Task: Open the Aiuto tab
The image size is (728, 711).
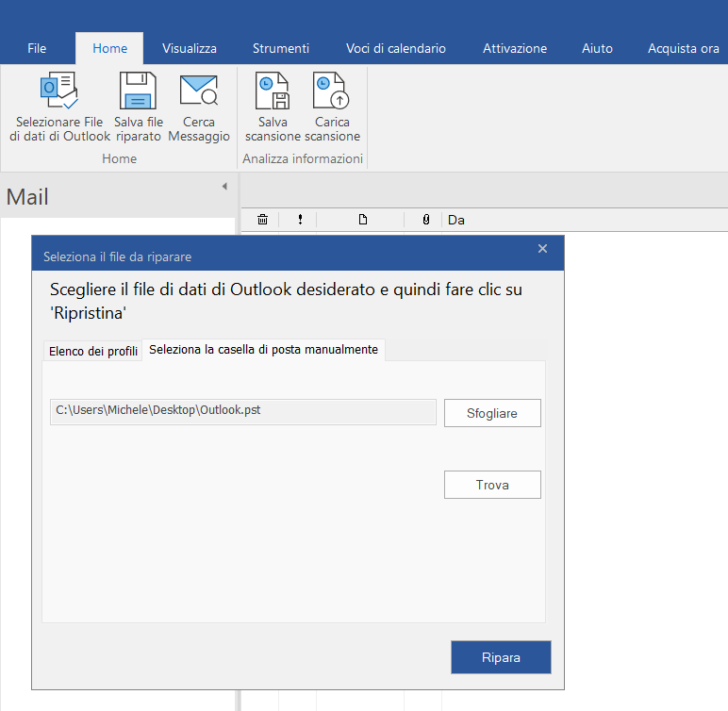Action: (597, 48)
